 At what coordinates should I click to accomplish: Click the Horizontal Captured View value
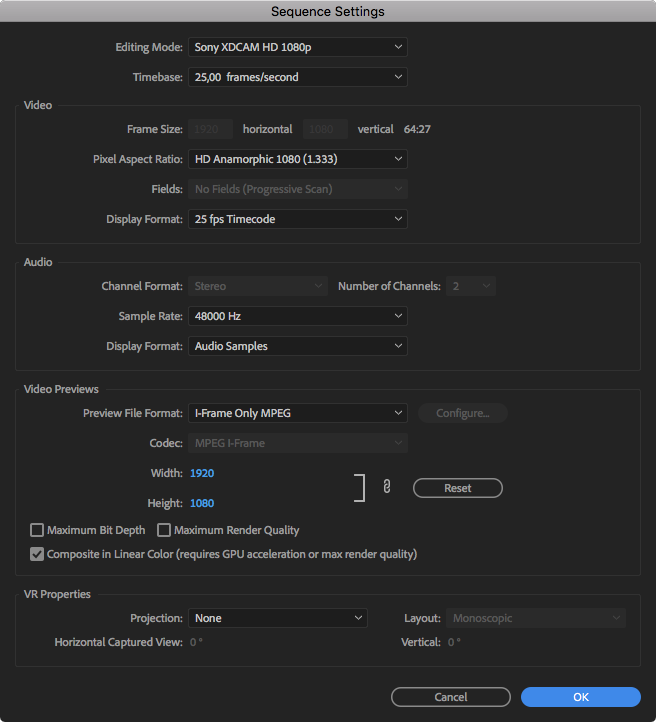point(196,642)
